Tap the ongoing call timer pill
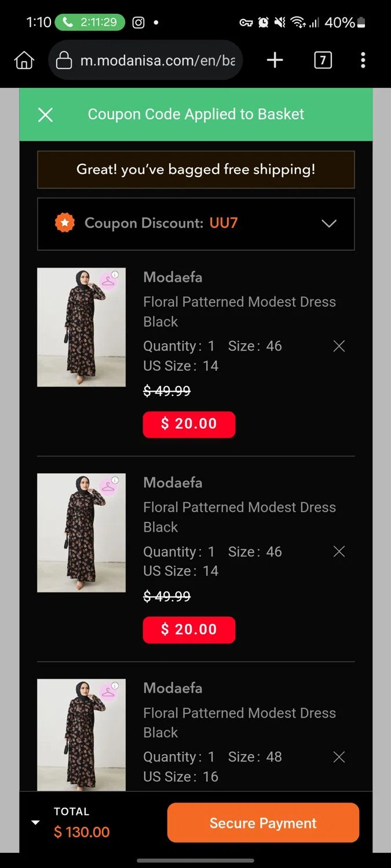The image size is (391, 868). click(x=90, y=23)
